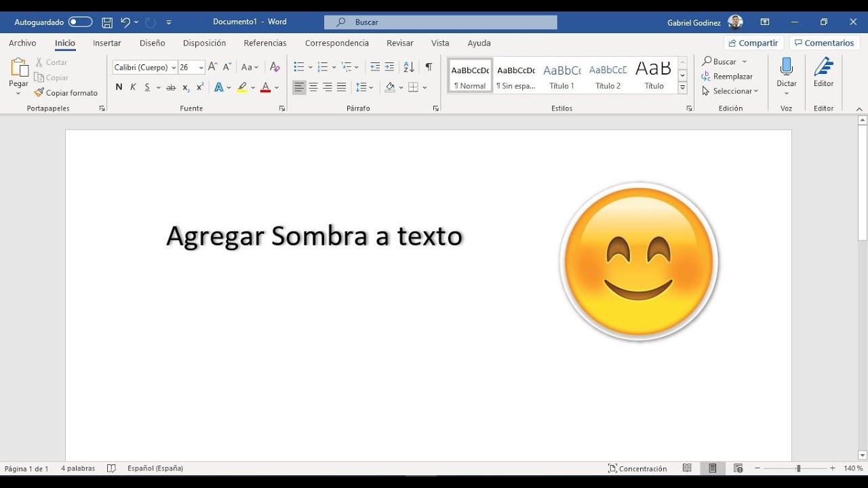
Task: Select the smiley emoji image
Action: point(639,262)
